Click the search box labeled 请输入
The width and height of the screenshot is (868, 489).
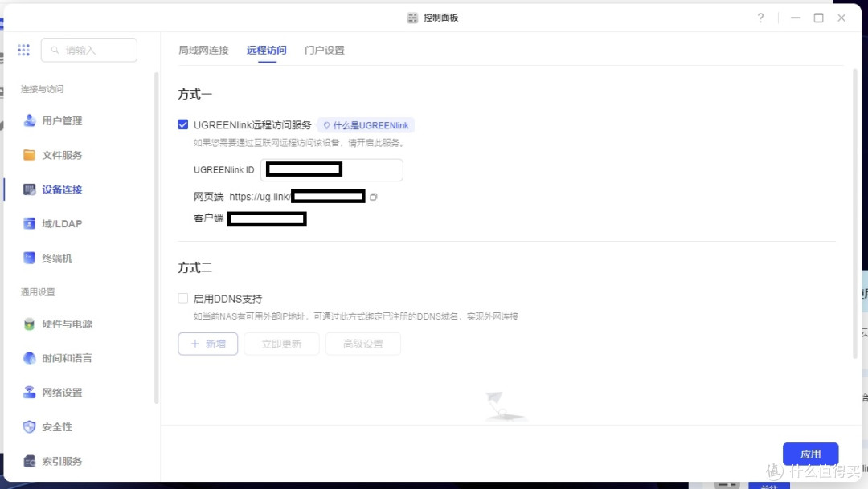click(x=89, y=50)
